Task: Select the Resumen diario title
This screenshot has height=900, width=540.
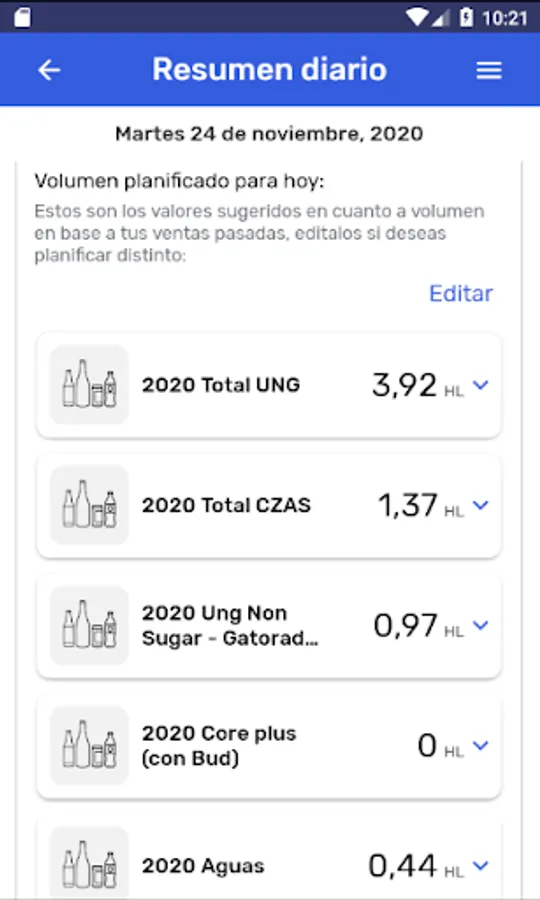Action: tap(269, 69)
